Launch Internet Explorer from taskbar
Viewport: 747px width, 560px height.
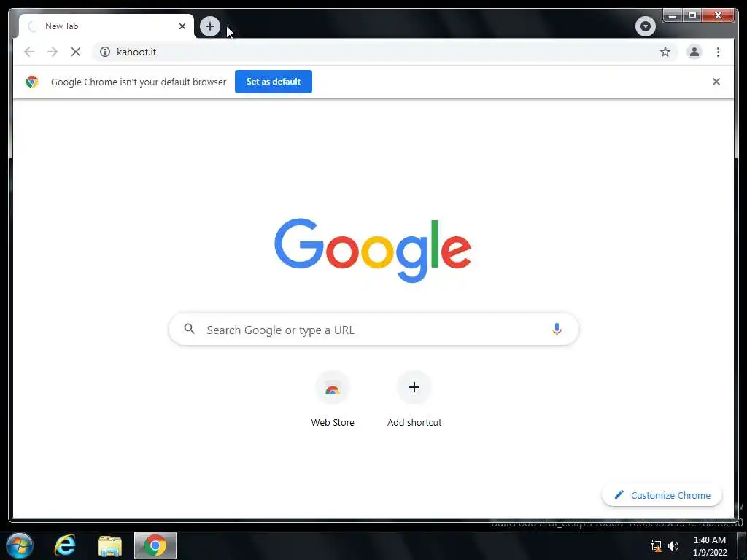point(65,545)
